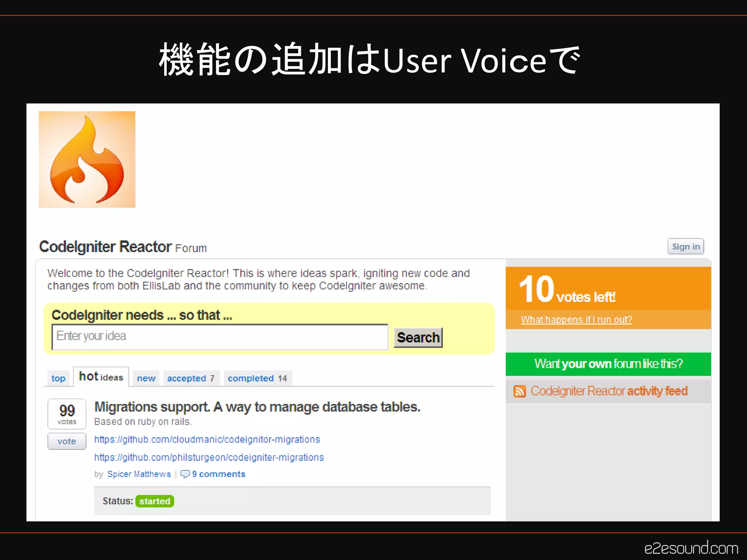
Task: Click the comments speech bubble icon
Action: click(x=185, y=474)
